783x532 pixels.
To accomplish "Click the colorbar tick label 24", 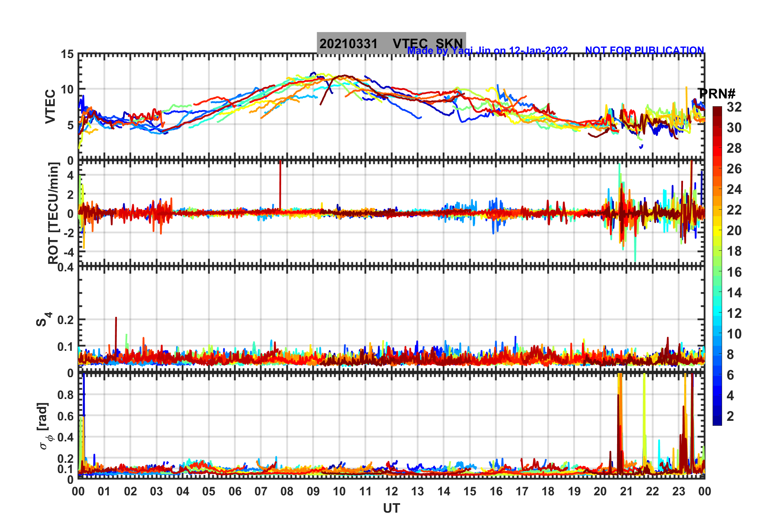I will [x=734, y=189].
